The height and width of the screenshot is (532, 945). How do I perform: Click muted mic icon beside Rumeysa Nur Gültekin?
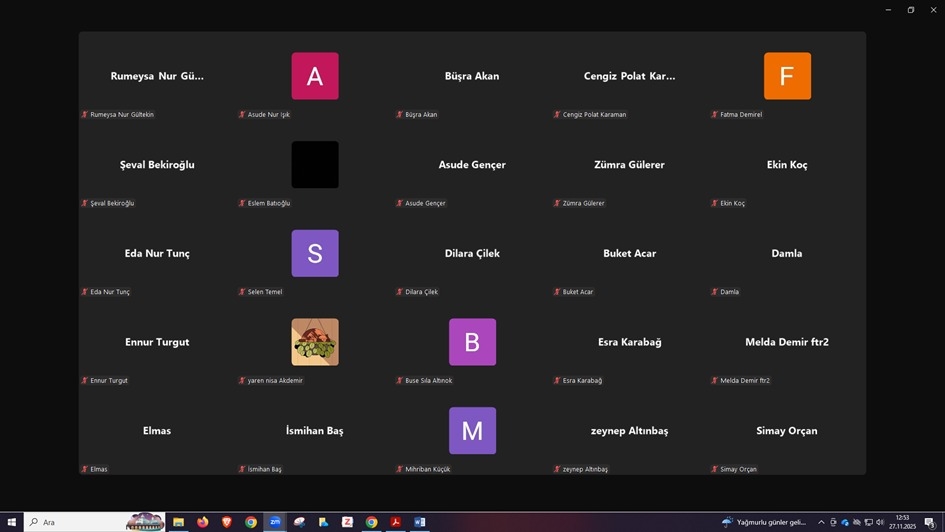pyautogui.click(x=85, y=115)
